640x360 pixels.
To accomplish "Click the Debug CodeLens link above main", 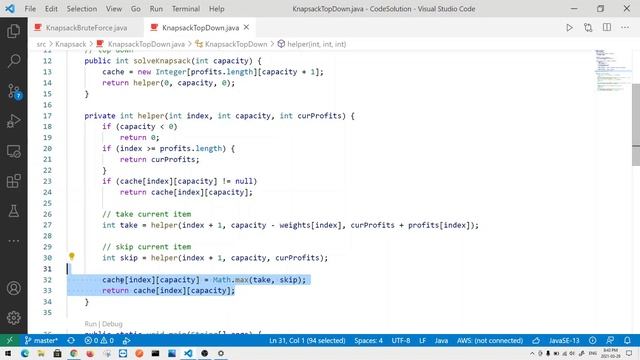I will click(x=112, y=324).
